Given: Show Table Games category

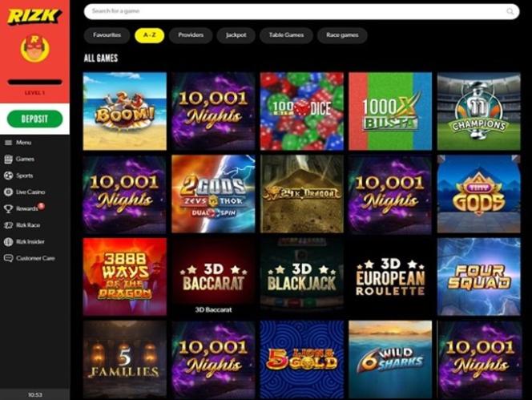Looking at the screenshot, I should (x=286, y=35).
